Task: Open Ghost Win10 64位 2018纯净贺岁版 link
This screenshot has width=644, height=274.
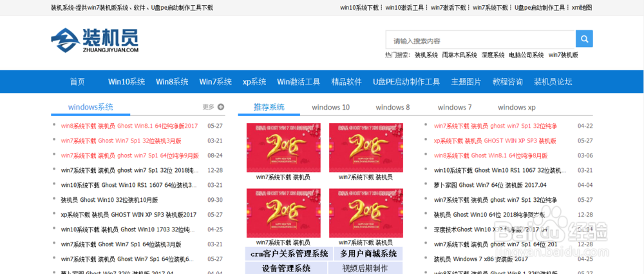Action: click(489, 215)
